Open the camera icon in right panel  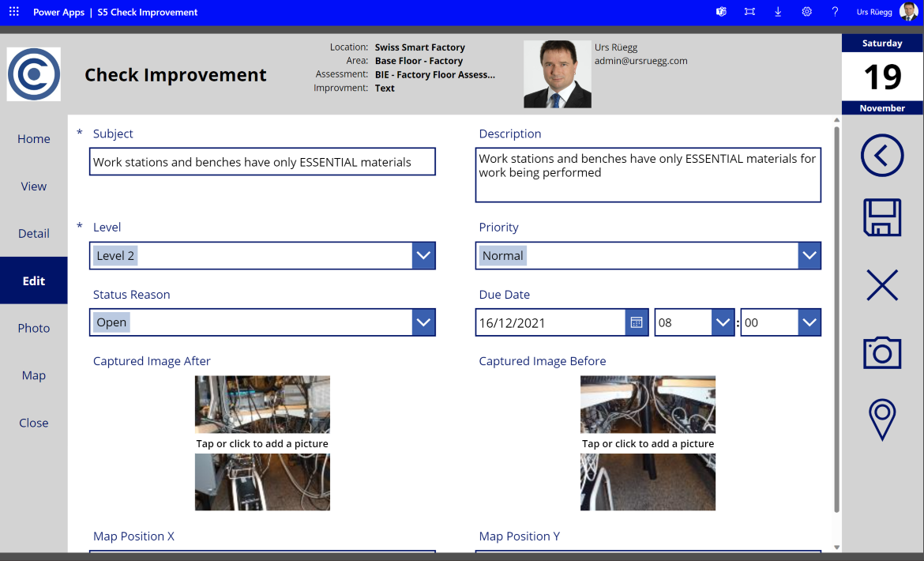click(882, 352)
